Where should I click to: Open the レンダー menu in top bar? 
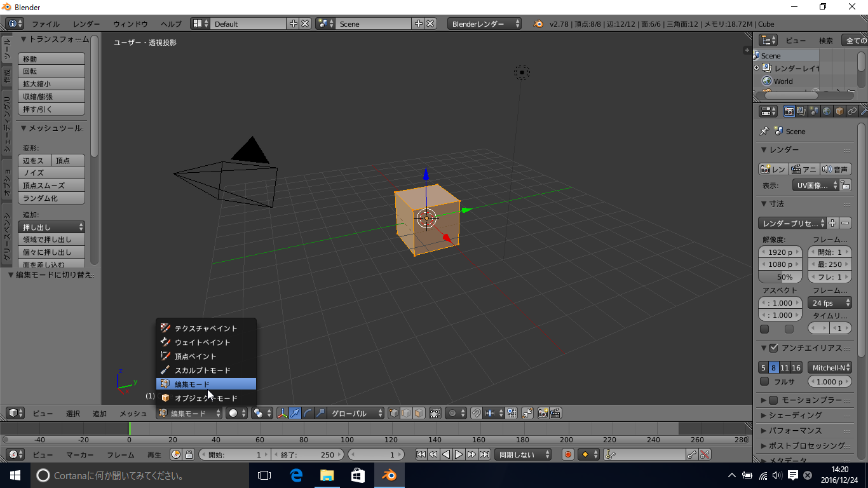pos(86,24)
